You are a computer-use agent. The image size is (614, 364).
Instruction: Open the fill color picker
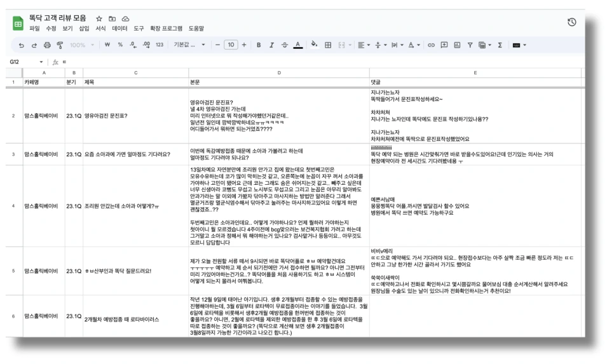pos(314,44)
